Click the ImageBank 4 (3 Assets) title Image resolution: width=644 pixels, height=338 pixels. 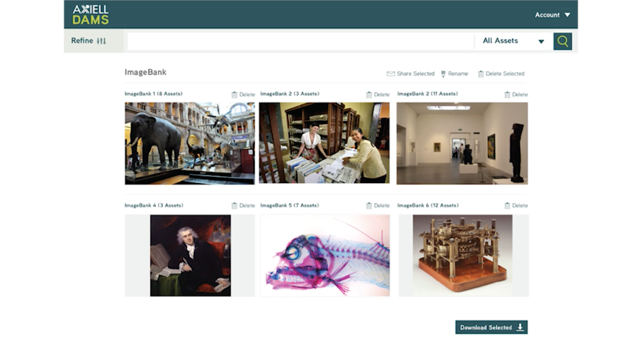[154, 205]
